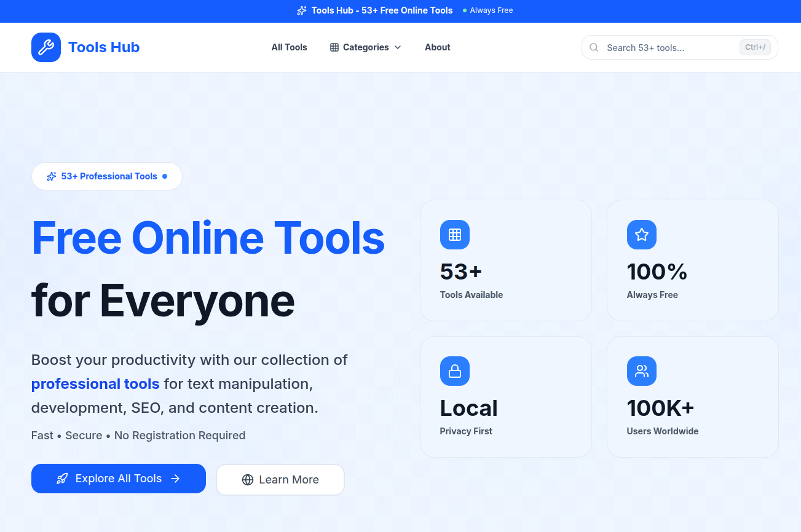801x532 pixels.
Task: Open the Categories dropdown
Action: coord(365,47)
